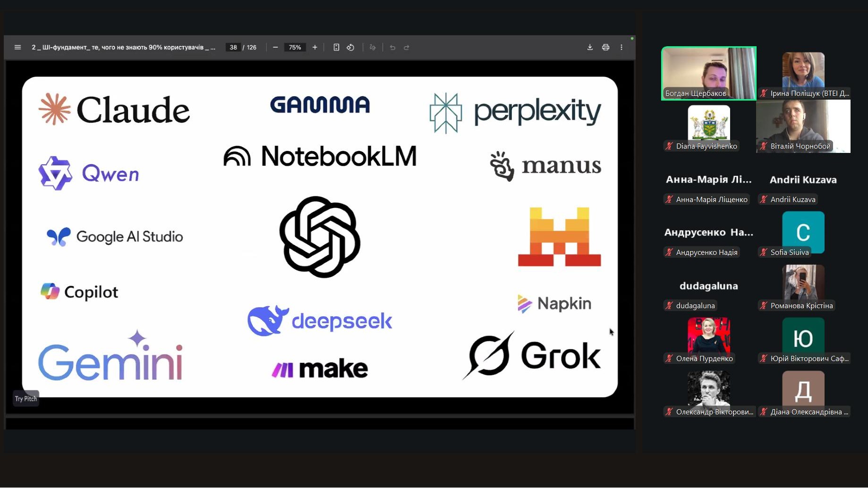
Task: Click the zoom in plus button
Action: [315, 47]
